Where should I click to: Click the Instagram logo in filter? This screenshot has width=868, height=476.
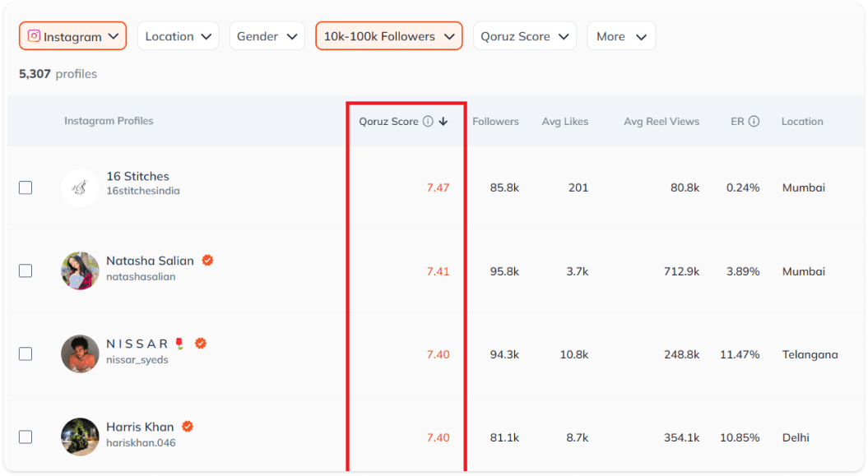(x=35, y=36)
